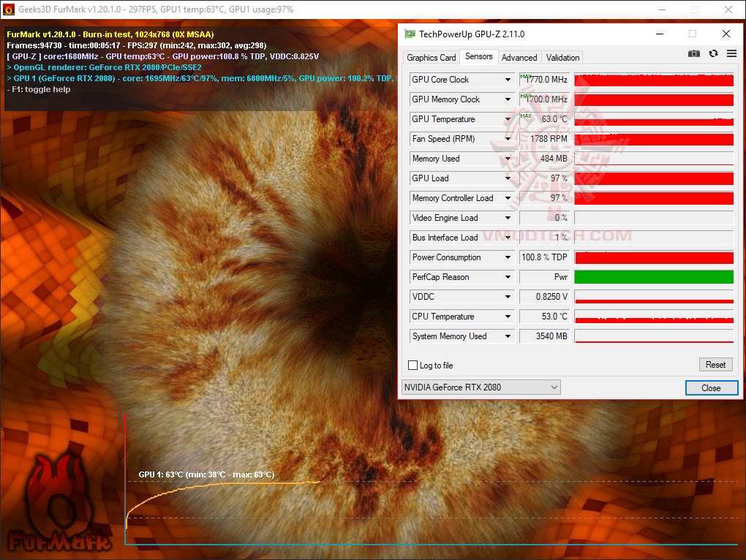
Task: Click the CPU Temperature history graph
Action: [654, 317]
